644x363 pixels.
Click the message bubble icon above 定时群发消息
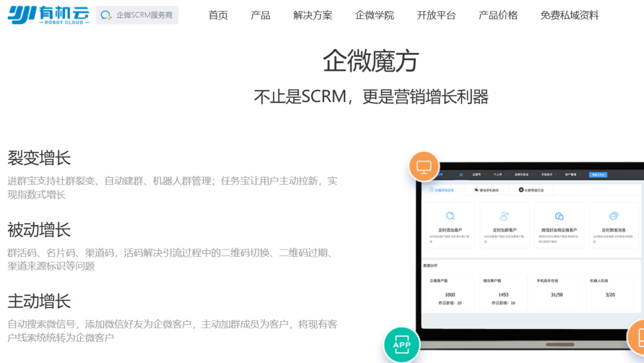(614, 216)
